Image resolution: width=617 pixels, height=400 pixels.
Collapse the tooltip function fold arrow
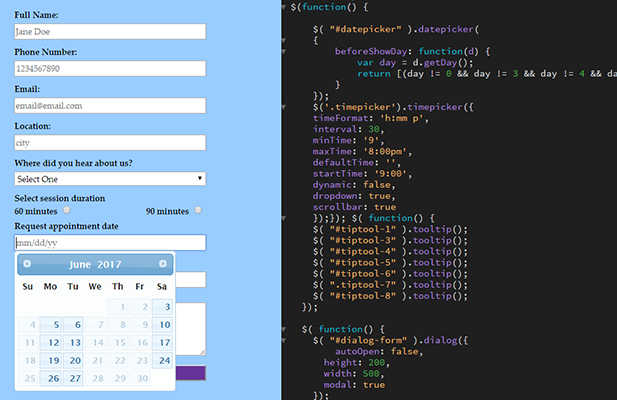pyautogui.click(x=284, y=218)
